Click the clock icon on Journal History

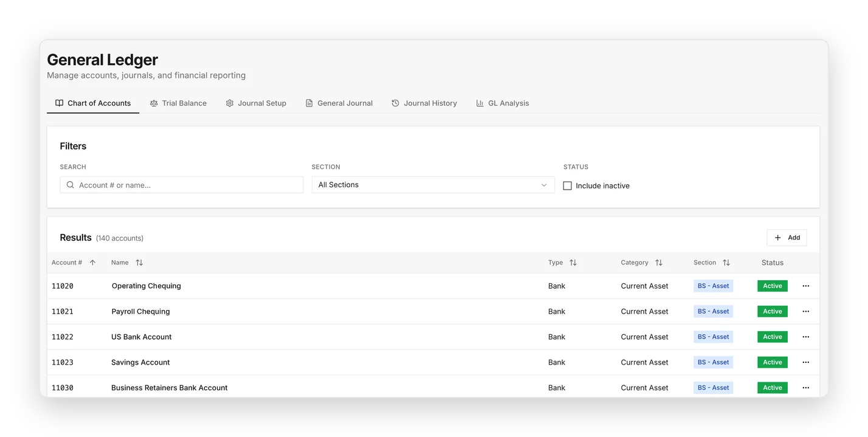click(396, 103)
